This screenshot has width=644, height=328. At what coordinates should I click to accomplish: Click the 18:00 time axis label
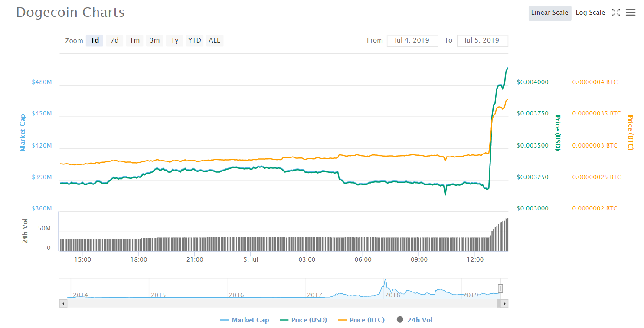point(139,259)
